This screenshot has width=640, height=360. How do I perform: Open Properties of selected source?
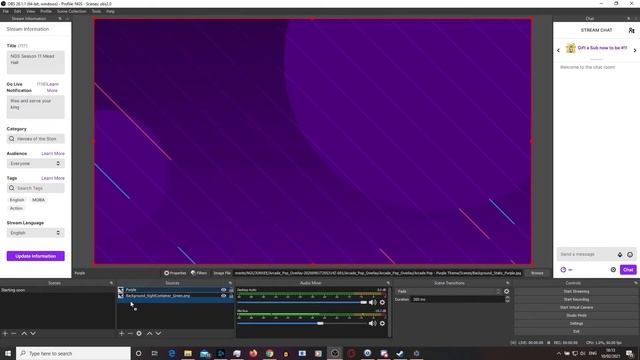click(175, 273)
